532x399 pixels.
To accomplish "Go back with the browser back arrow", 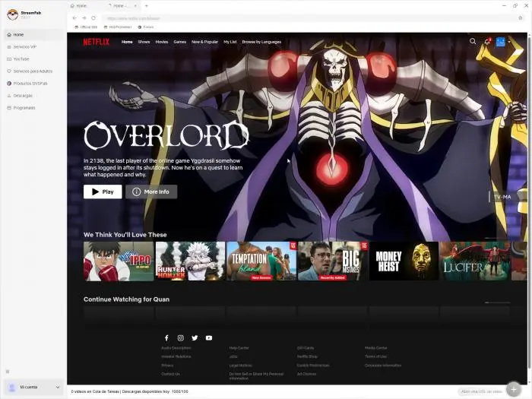I will [x=74, y=18].
